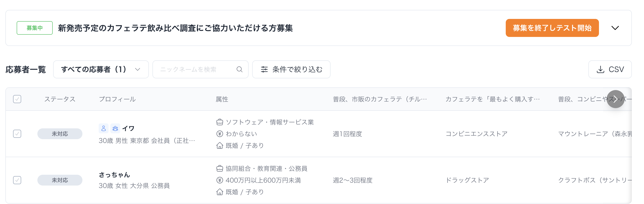Screen dimensions: 644x204
Task: Click the person icon beside イワ
Action: click(x=104, y=128)
